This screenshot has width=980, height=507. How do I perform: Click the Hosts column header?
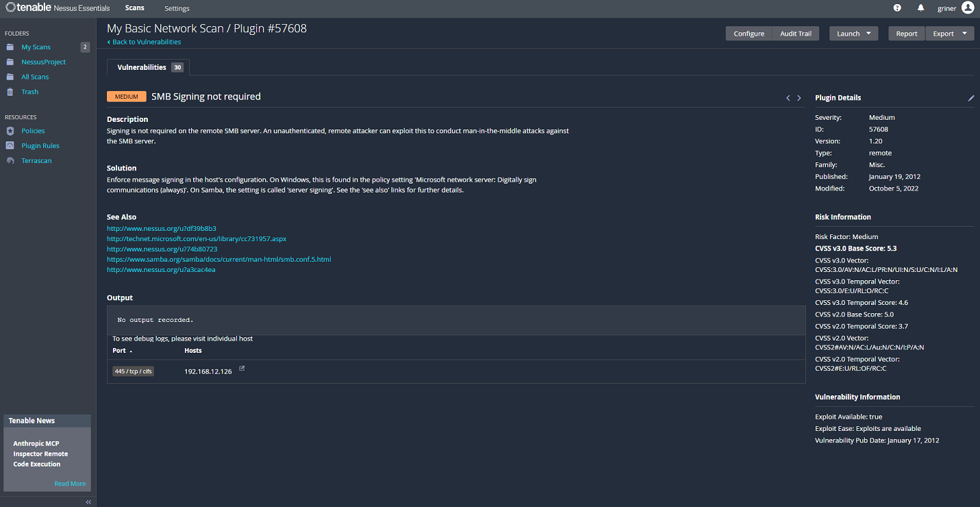click(x=193, y=350)
